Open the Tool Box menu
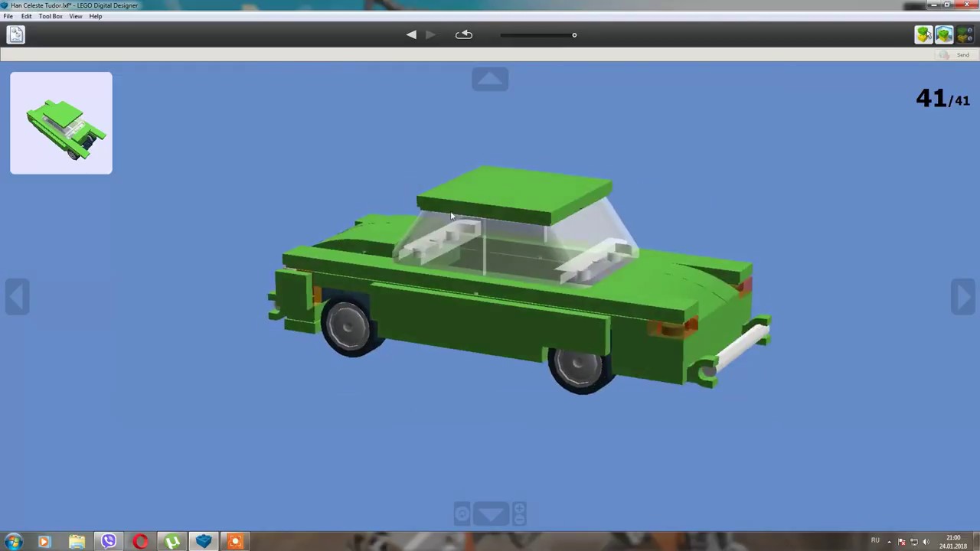The width and height of the screenshot is (980, 551). click(x=51, y=16)
